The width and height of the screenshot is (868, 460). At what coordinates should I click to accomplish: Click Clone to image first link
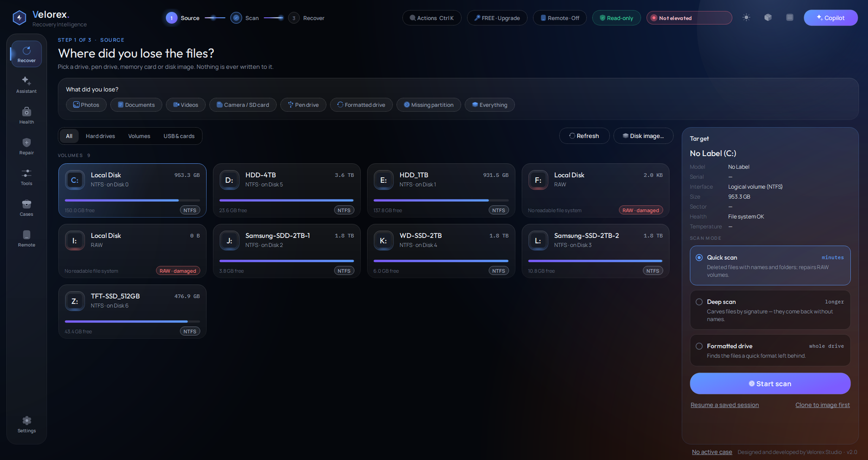[822, 405]
